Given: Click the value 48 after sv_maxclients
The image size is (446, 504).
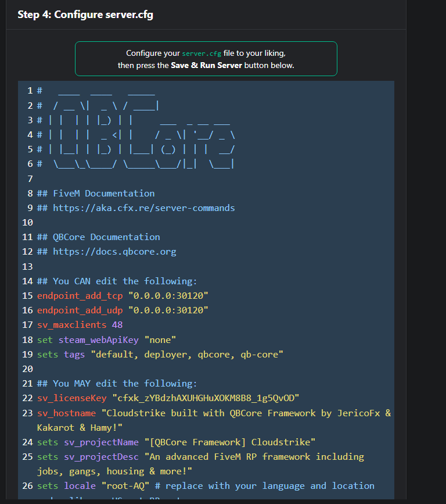Looking at the screenshot, I should (x=117, y=325).
